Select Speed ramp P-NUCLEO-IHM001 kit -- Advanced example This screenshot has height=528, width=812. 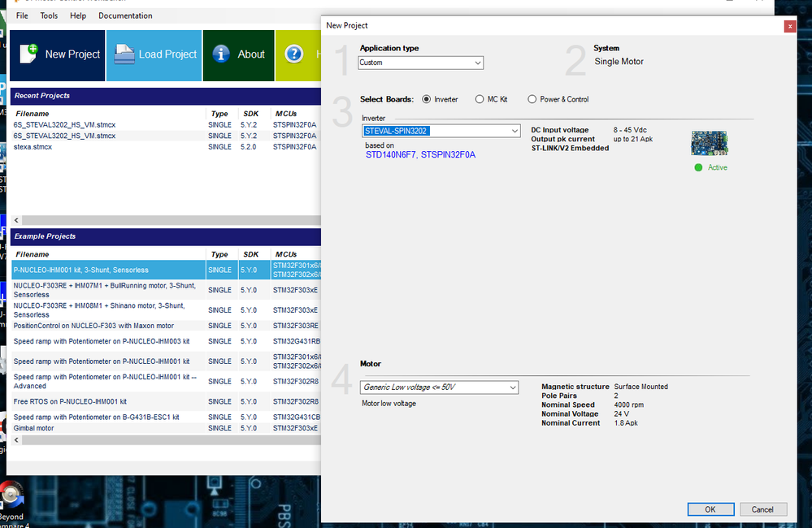[x=167, y=382]
